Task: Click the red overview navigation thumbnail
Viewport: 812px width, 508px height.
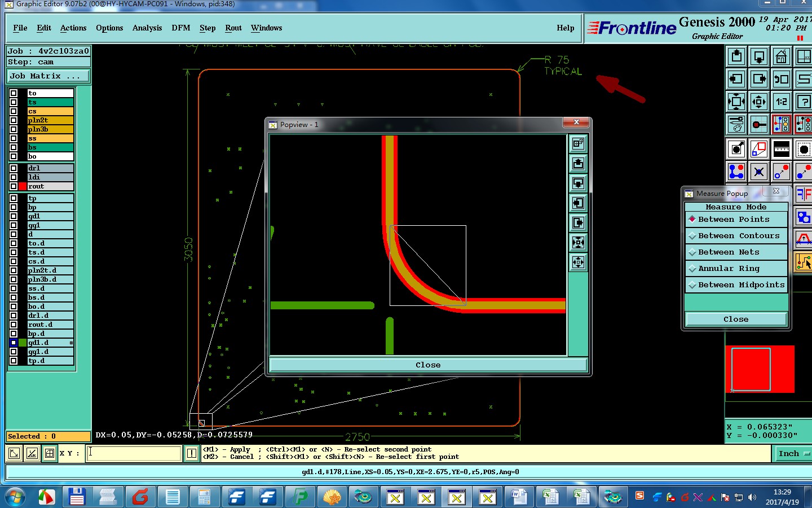Action: tap(760, 369)
